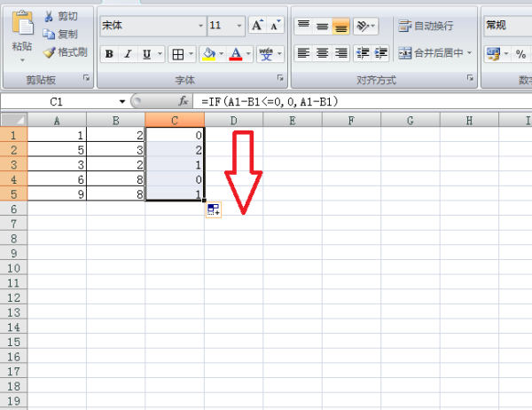Open the Paste dropdown arrow

pos(22,60)
